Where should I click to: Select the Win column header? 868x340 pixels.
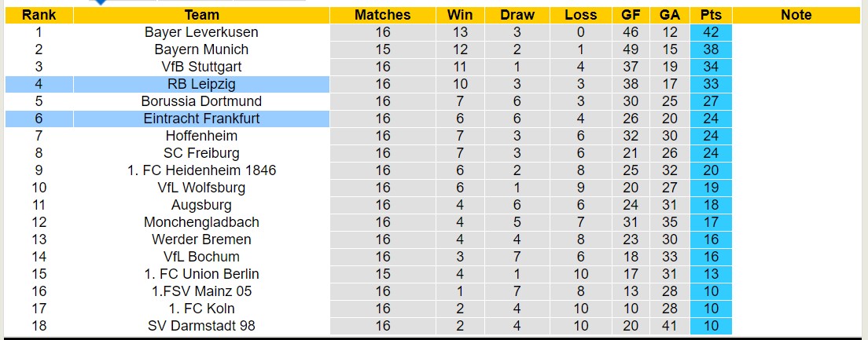coord(460,15)
